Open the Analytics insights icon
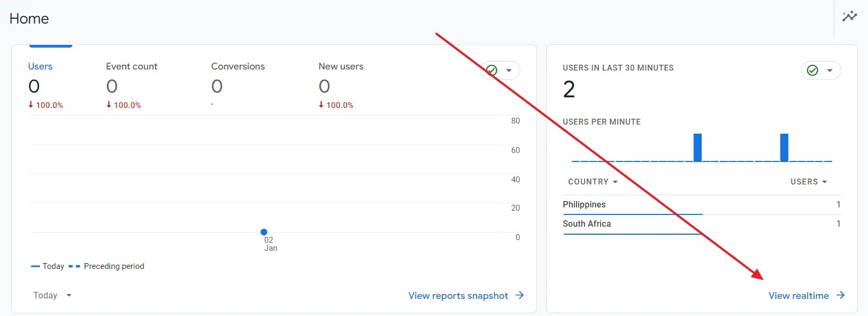Viewport: 868px width, 316px height. 850,16
